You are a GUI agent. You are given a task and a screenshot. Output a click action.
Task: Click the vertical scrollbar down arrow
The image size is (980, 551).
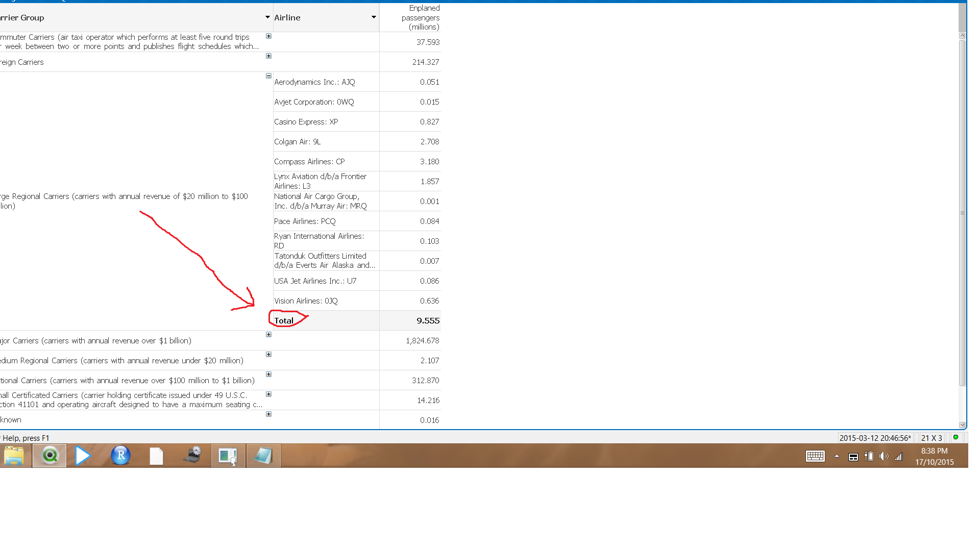click(x=962, y=424)
